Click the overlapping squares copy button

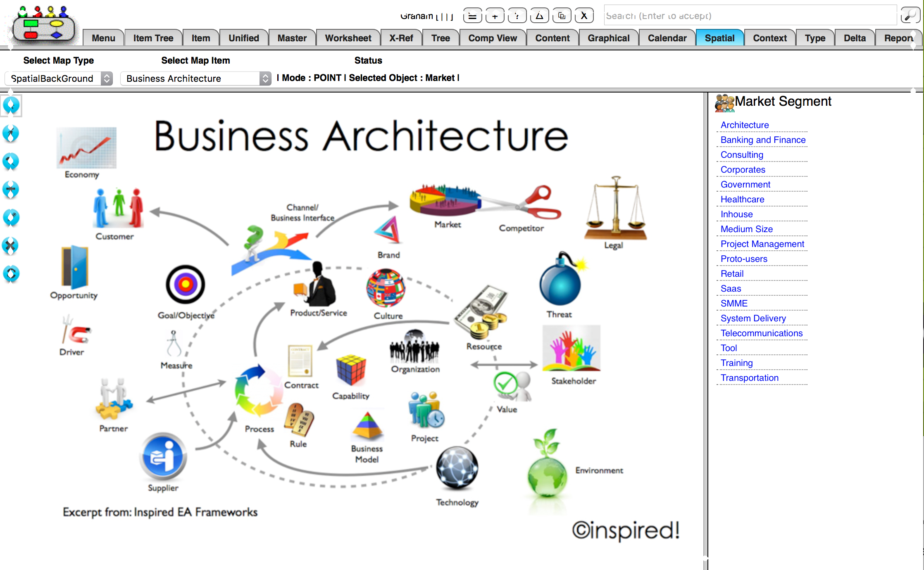tap(562, 16)
